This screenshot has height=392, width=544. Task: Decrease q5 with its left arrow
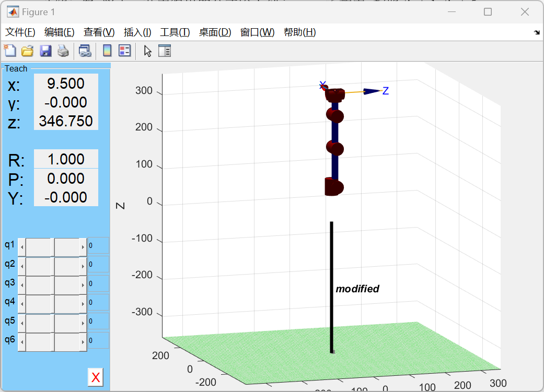(22, 323)
